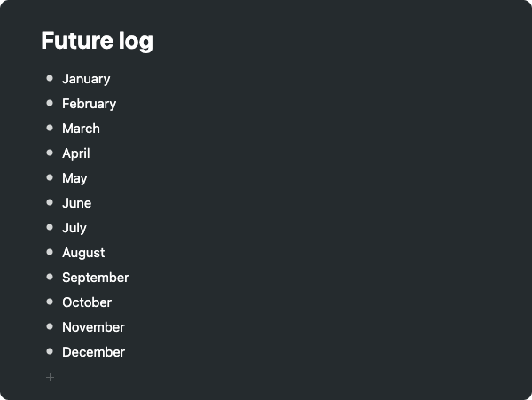
Task: Select the bullet beside February
Action: 50,103
